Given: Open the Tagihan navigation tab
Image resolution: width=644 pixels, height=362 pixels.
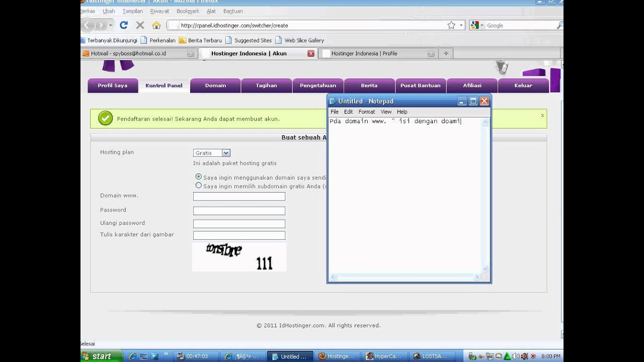Looking at the screenshot, I should pyautogui.click(x=267, y=85).
